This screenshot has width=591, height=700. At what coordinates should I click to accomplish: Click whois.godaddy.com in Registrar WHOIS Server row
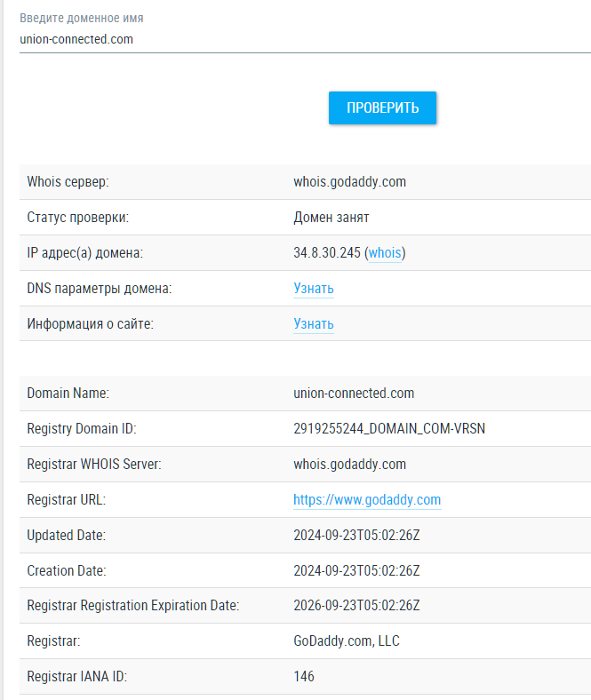pyautogui.click(x=350, y=464)
